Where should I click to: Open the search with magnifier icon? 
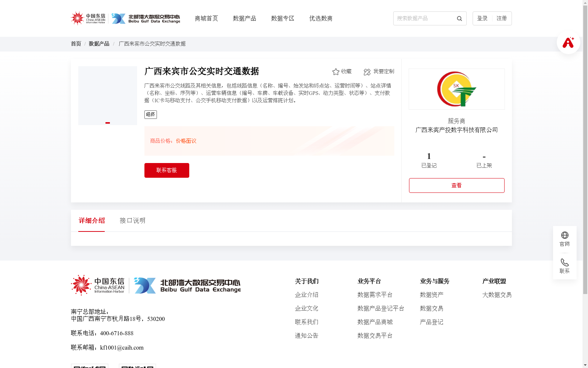click(459, 18)
